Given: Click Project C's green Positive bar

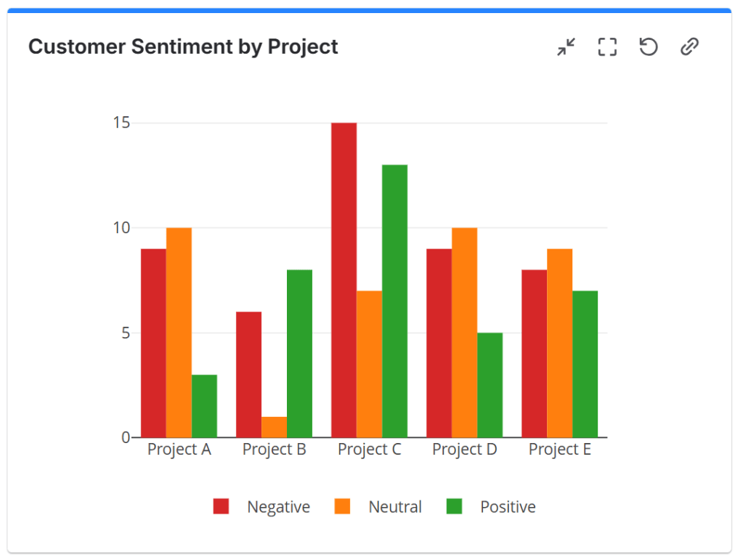Looking at the screenshot, I should point(394,301).
